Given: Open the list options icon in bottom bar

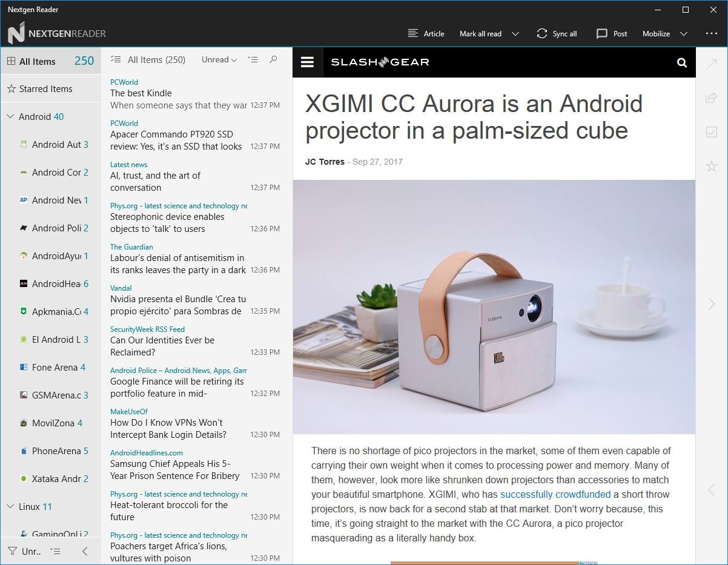Looking at the screenshot, I should click(56, 551).
